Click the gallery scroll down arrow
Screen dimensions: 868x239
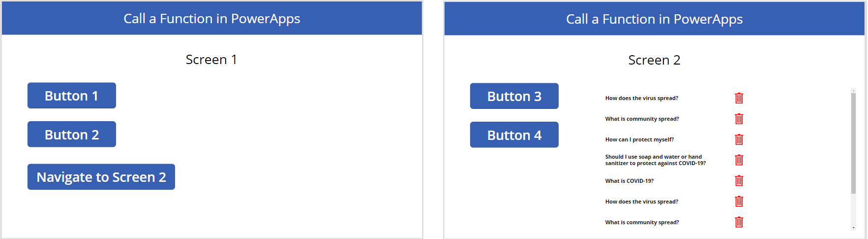click(x=853, y=228)
